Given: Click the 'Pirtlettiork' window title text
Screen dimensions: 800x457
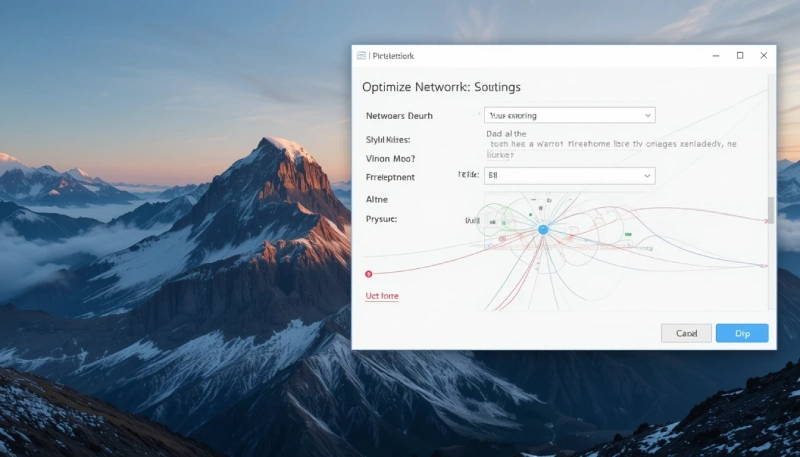Looking at the screenshot, I should coord(393,56).
